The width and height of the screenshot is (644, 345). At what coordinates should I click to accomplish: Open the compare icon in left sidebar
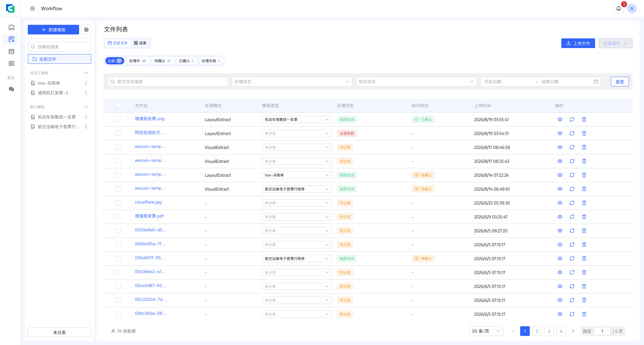click(x=11, y=64)
